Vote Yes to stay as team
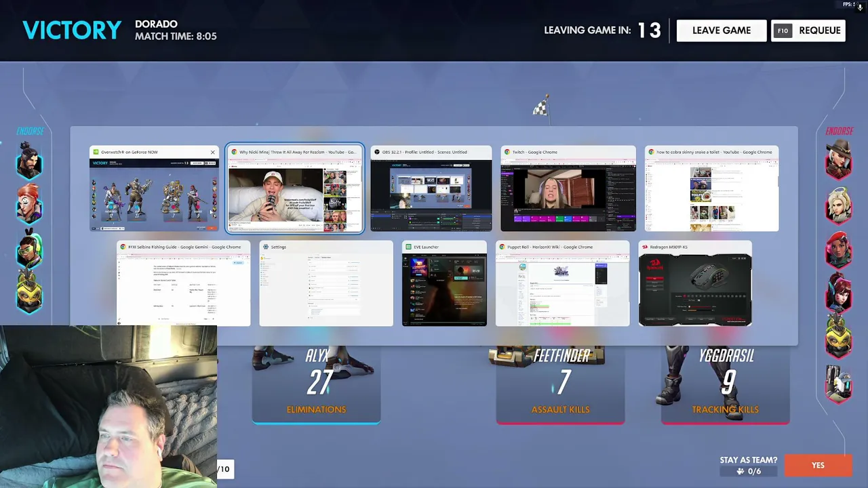Viewport: 868px width, 488px height. 818,466
